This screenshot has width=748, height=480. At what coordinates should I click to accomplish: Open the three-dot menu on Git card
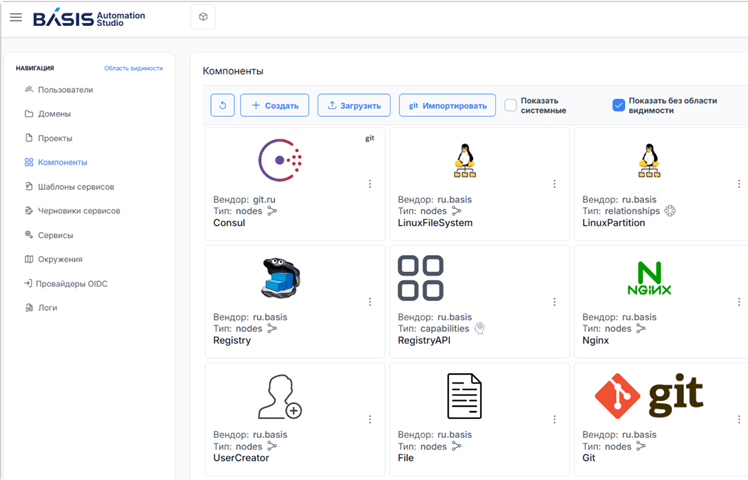(739, 419)
